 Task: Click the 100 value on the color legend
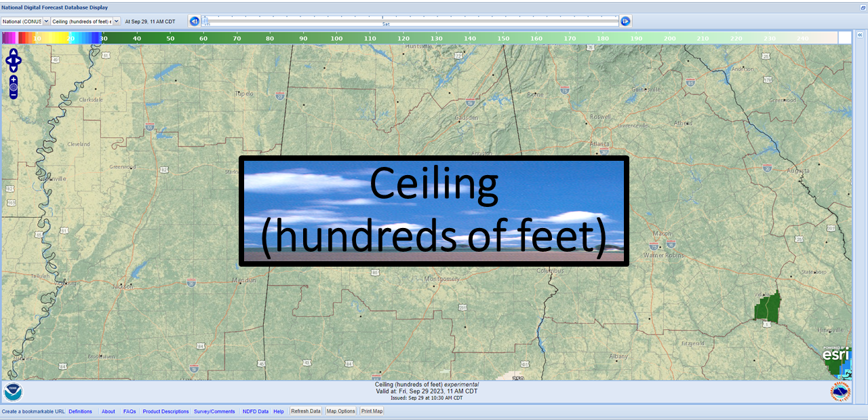tap(337, 39)
